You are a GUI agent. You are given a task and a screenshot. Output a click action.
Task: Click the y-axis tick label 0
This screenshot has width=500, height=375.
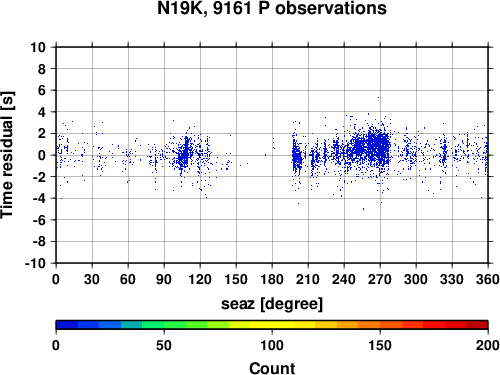(42, 155)
